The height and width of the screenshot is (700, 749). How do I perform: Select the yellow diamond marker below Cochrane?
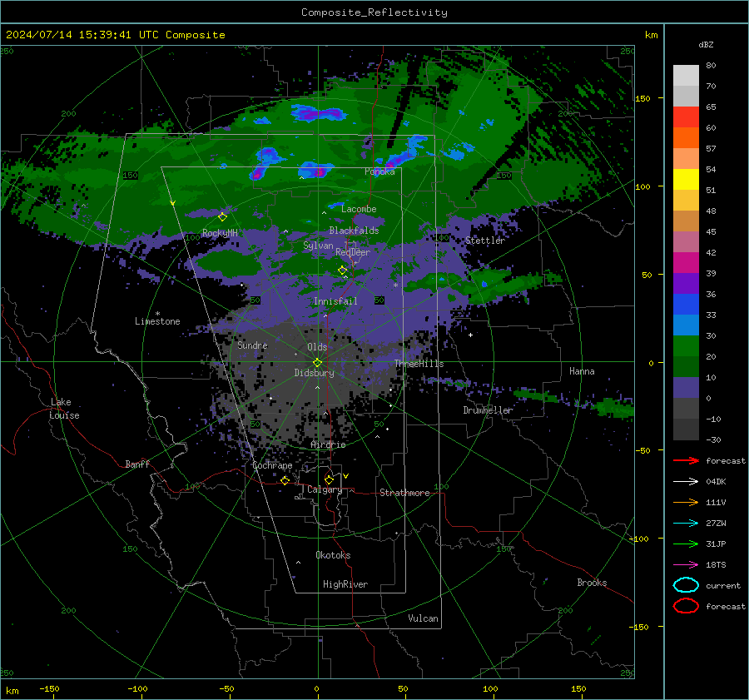[x=285, y=480]
